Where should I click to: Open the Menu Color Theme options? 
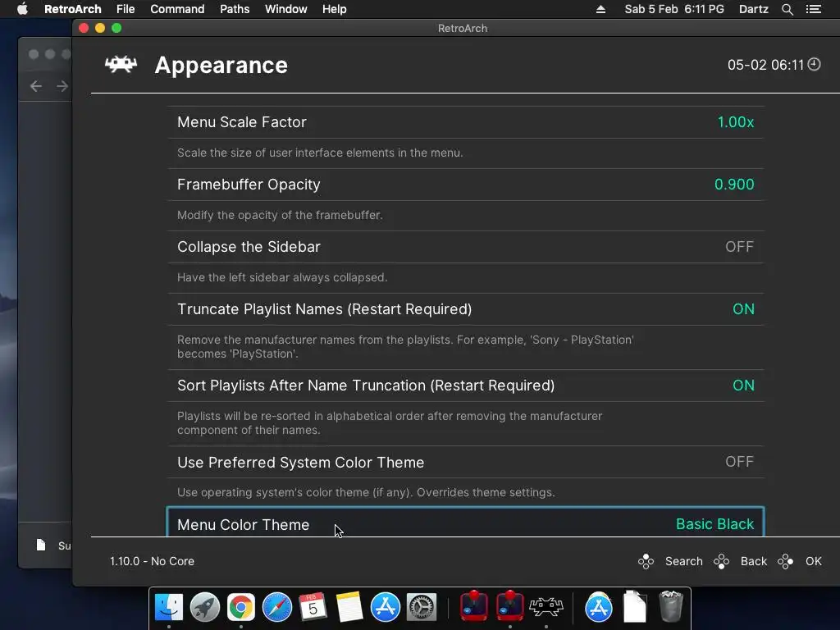(466, 522)
